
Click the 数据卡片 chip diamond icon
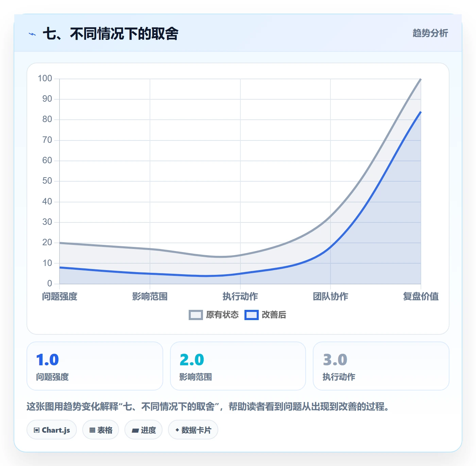tap(177, 430)
